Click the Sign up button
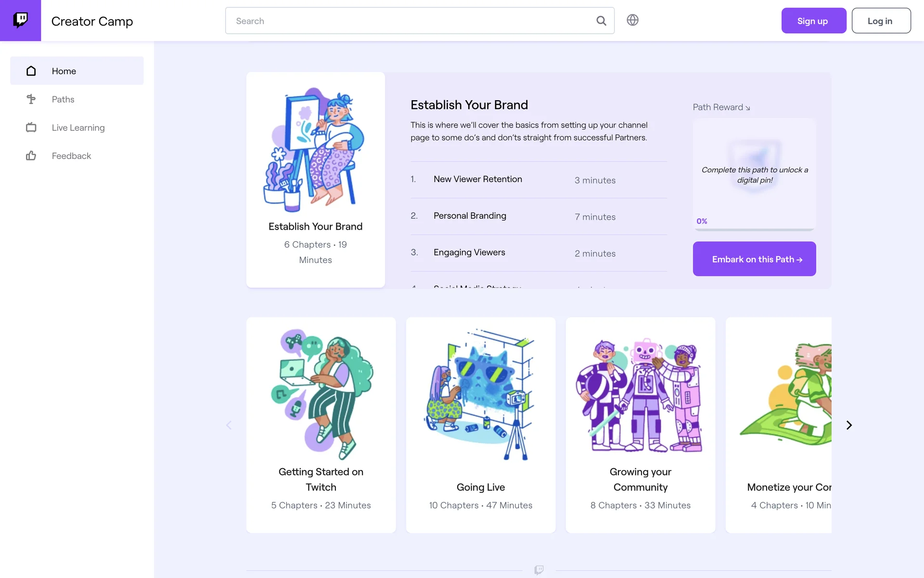 [x=813, y=21]
